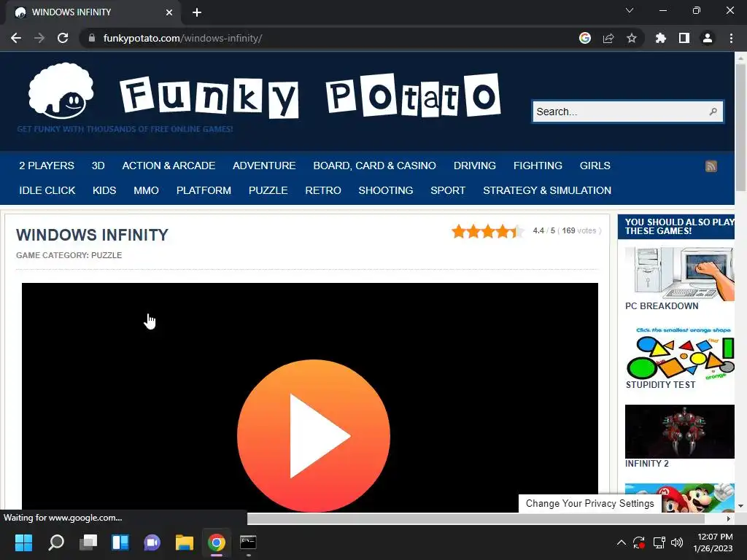Image resolution: width=747 pixels, height=560 pixels.
Task: Click the WINDOWS INFINITY game heading
Action: click(92, 235)
